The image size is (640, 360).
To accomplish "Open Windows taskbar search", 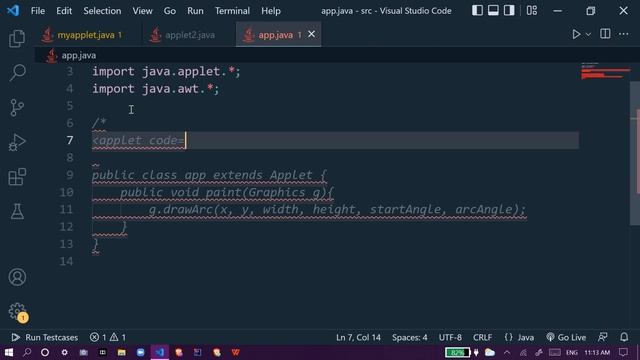I will (27, 352).
